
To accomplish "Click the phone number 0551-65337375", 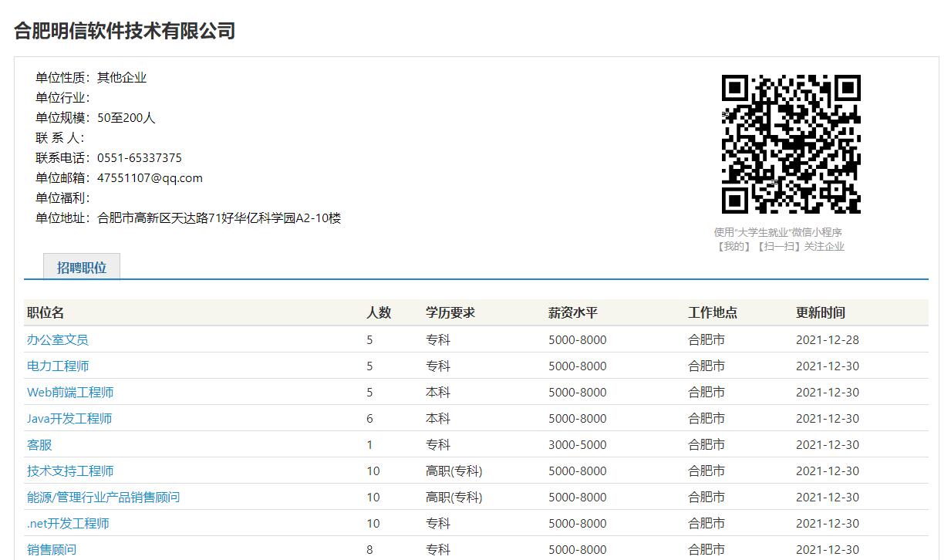I will 140,157.
